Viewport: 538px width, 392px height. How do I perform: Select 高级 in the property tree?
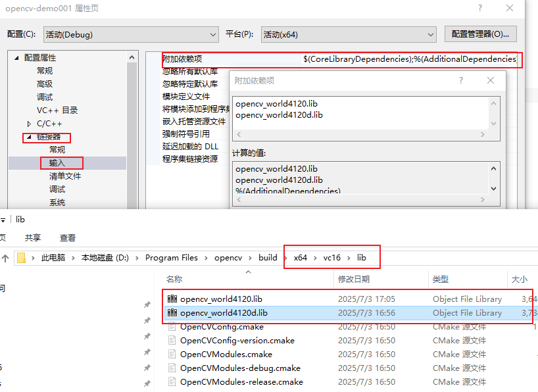pyautogui.click(x=45, y=84)
